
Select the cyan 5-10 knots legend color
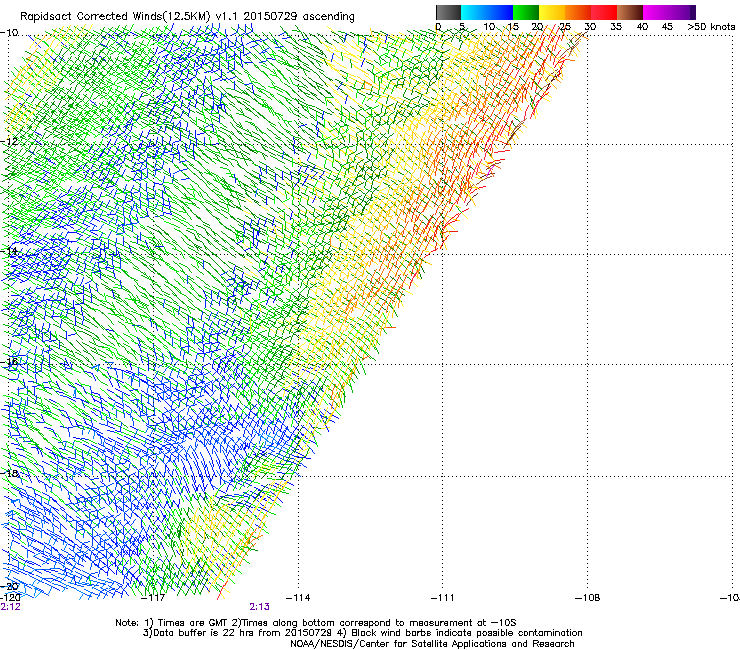(474, 12)
